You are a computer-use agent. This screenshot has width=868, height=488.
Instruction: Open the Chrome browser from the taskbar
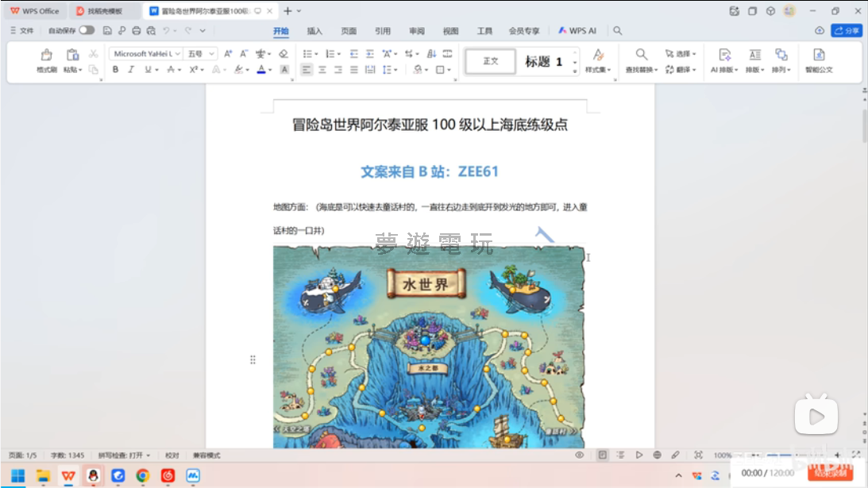[x=143, y=475]
